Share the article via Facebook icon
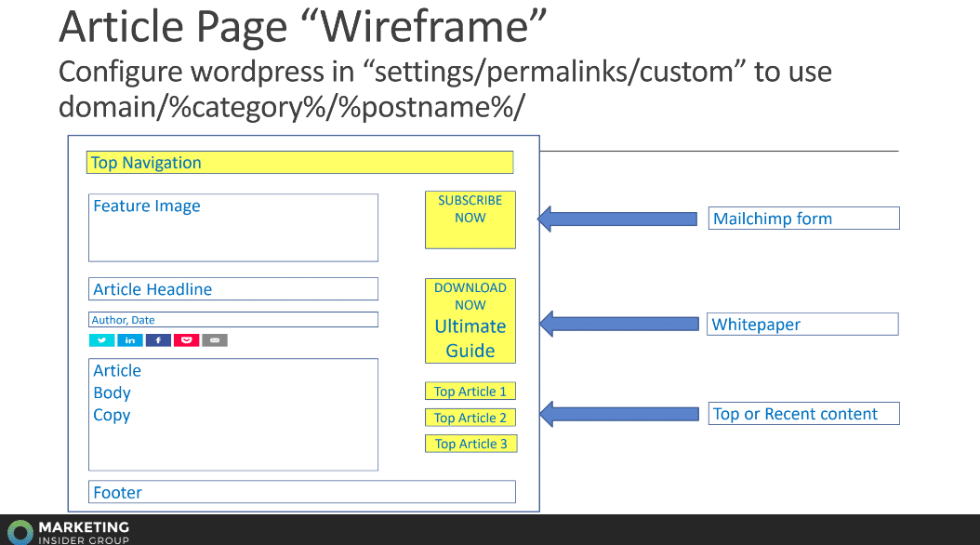Viewport: 980px width, 545px height. click(x=158, y=340)
